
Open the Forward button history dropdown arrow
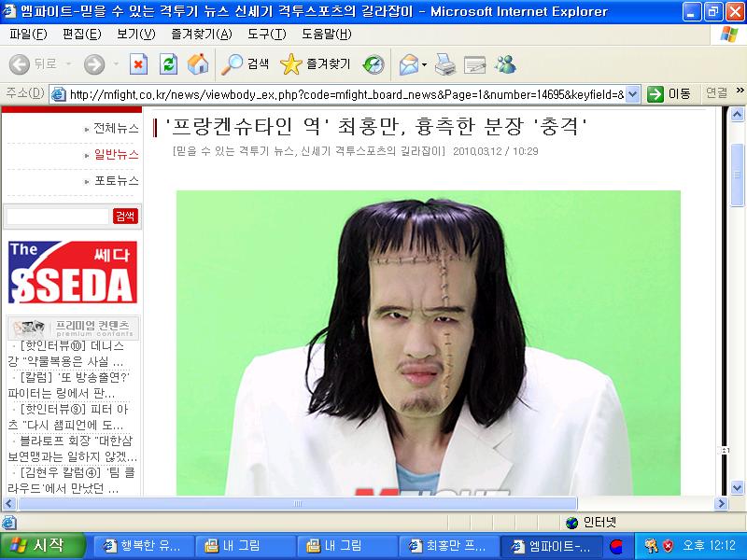click(x=116, y=63)
